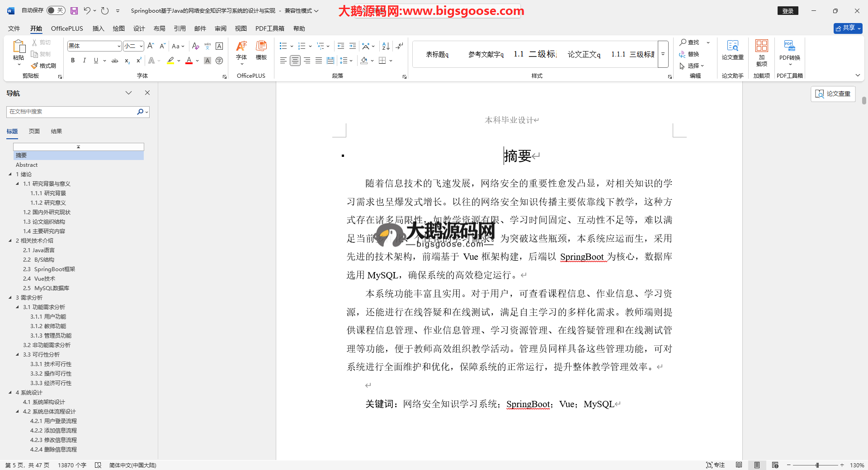Click the increase indent icon

353,46
